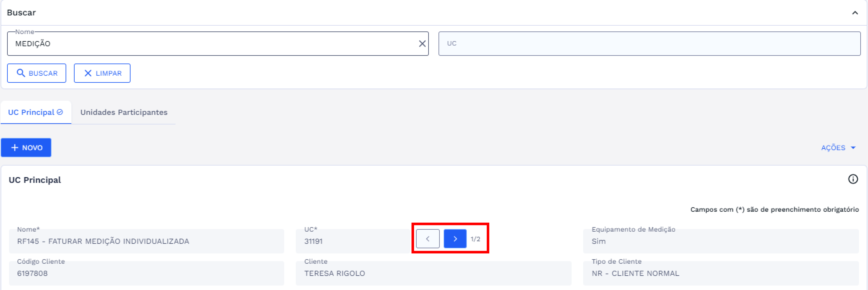This screenshot has width=868, height=290.
Task: Clear the Nome search field X icon
Action: [x=422, y=44]
